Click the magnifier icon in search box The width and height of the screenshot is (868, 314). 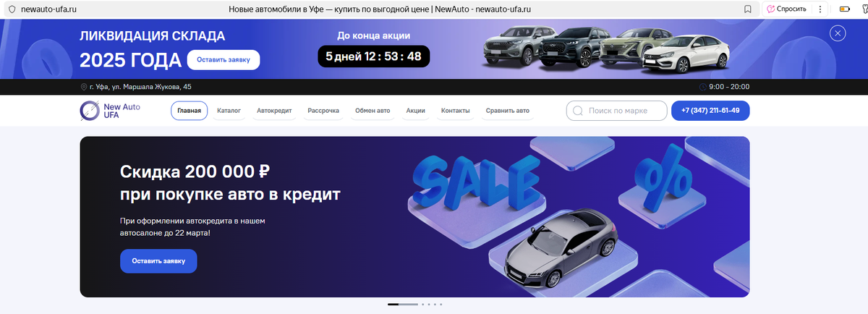578,111
